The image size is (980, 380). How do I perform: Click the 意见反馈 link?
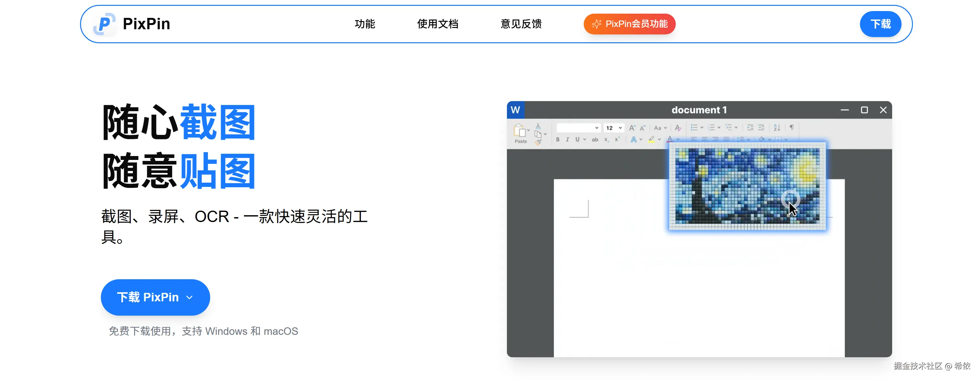[x=521, y=24]
